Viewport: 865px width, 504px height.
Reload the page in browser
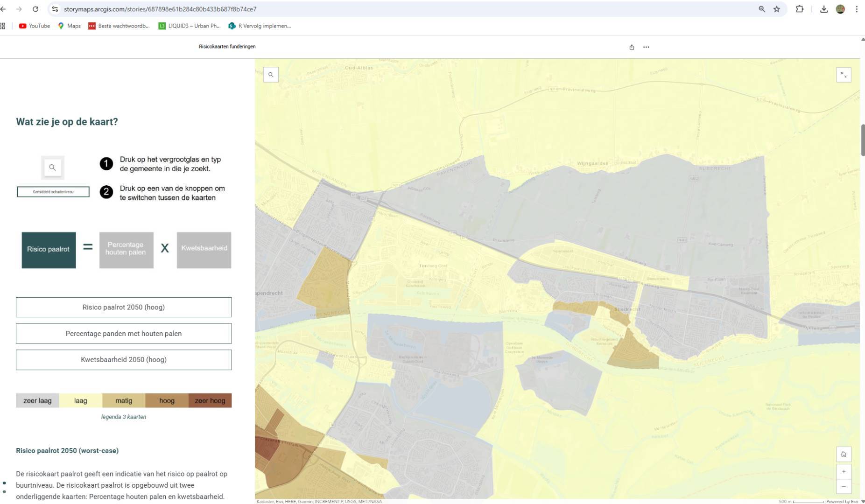pos(35,9)
